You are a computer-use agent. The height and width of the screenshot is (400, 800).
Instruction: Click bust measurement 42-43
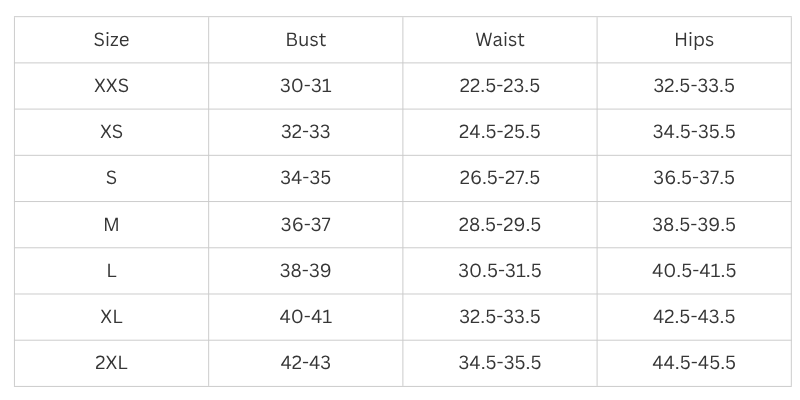pyautogui.click(x=305, y=363)
